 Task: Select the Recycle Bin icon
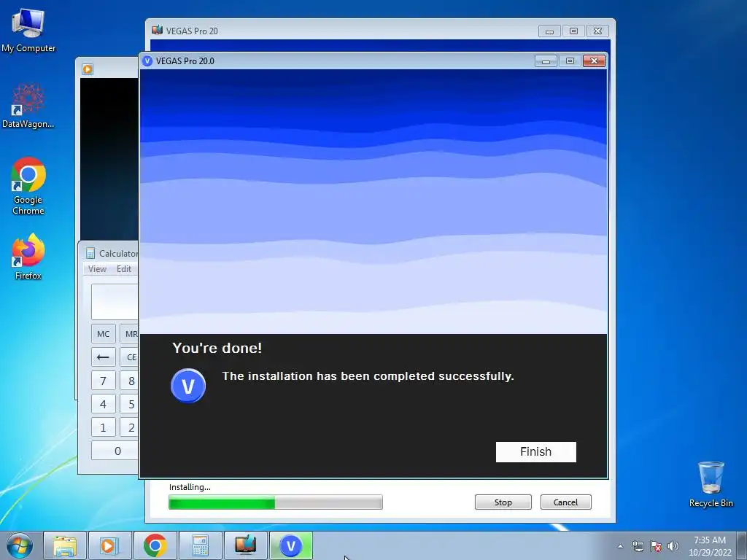(x=711, y=484)
